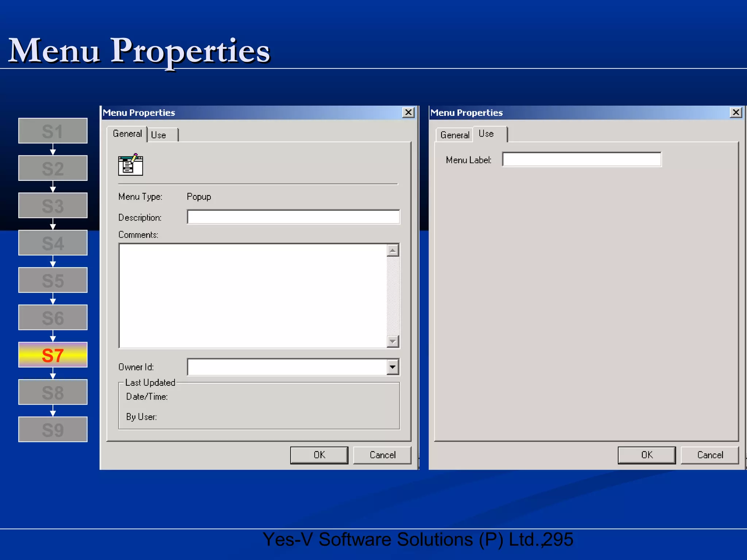This screenshot has width=747, height=560.
Task: Click the Description input field
Action: coord(293,217)
